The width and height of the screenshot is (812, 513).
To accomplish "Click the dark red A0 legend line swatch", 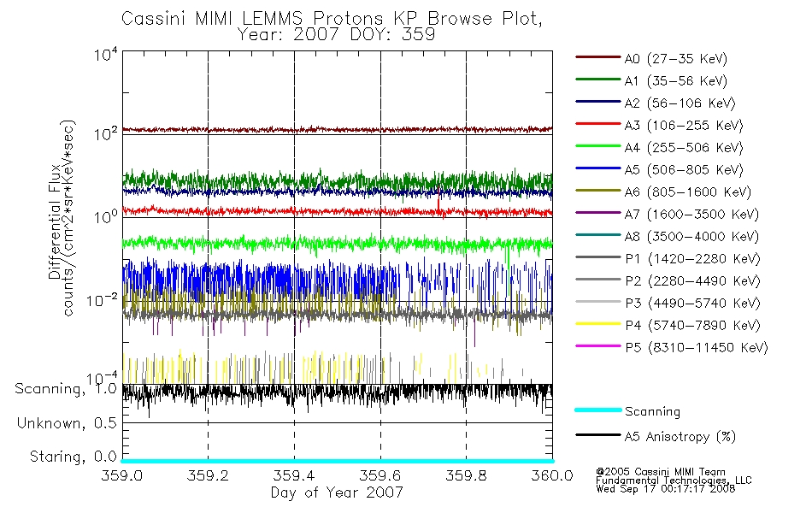I will click(x=598, y=57).
